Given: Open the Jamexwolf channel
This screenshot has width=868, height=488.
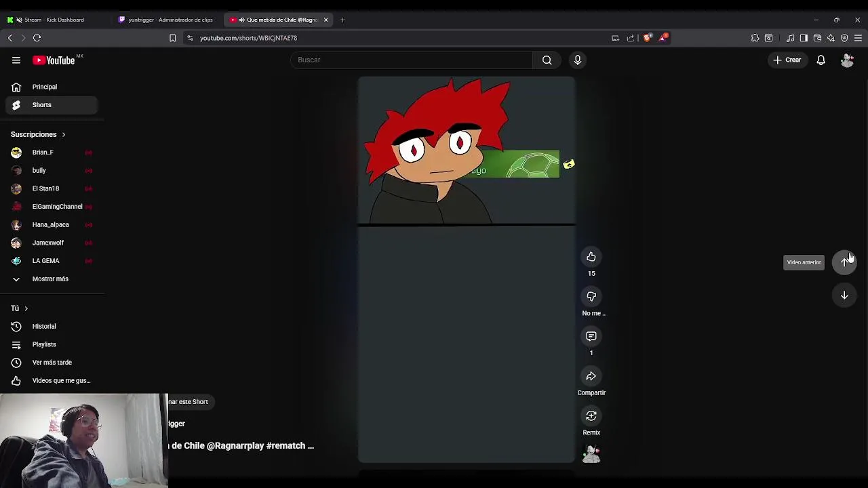Looking at the screenshot, I should click(52, 243).
